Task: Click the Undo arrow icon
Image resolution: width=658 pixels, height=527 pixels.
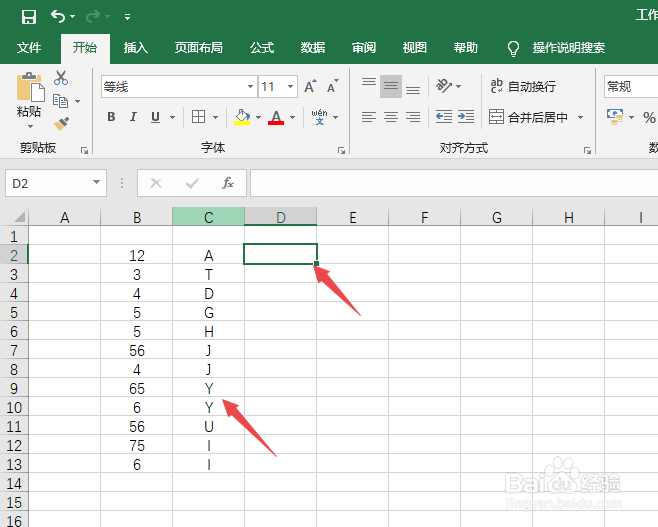Action: pos(58,16)
